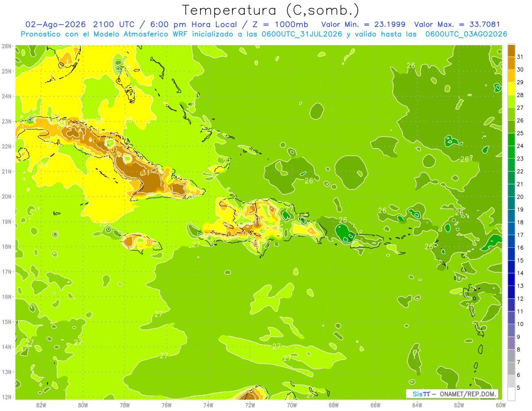Click the legend scale number 10

tap(520, 324)
